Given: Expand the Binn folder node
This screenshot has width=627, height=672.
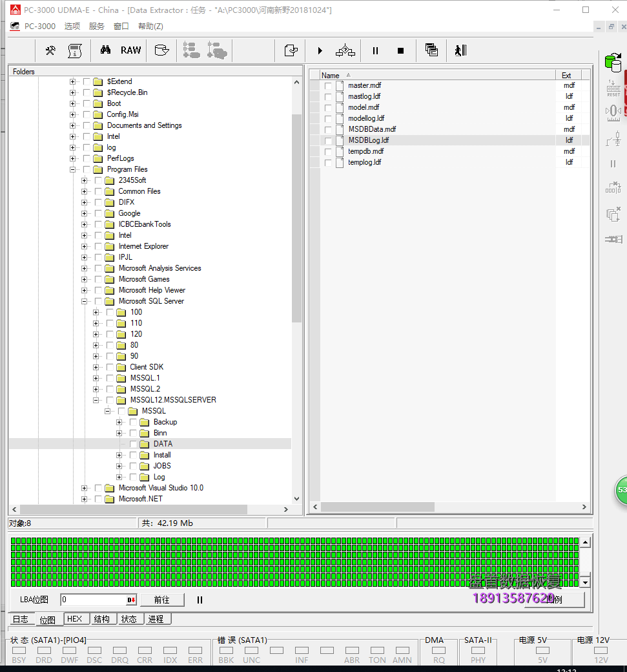Looking at the screenshot, I should pos(119,434).
